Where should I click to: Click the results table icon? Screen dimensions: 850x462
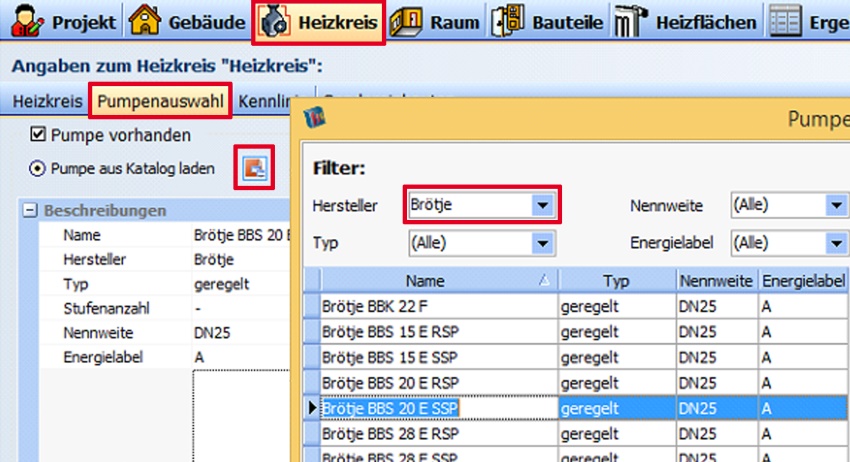[x=785, y=21]
